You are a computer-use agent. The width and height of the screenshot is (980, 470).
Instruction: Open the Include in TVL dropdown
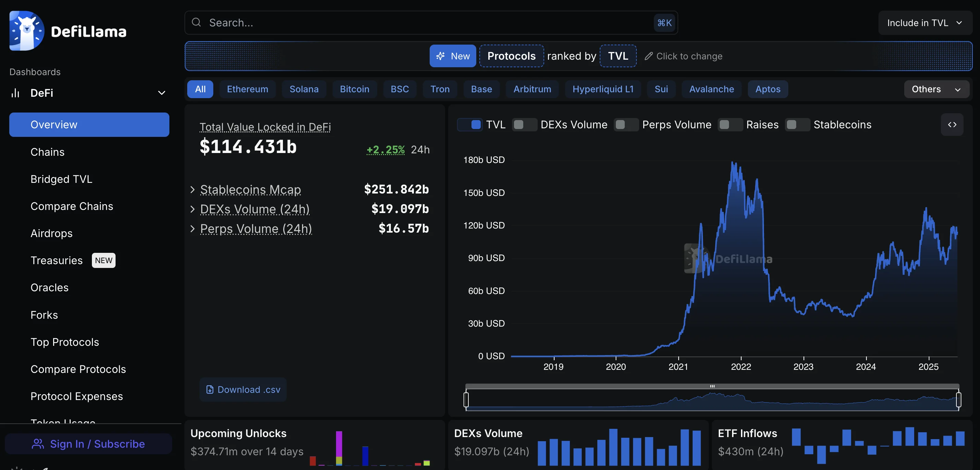coord(925,23)
